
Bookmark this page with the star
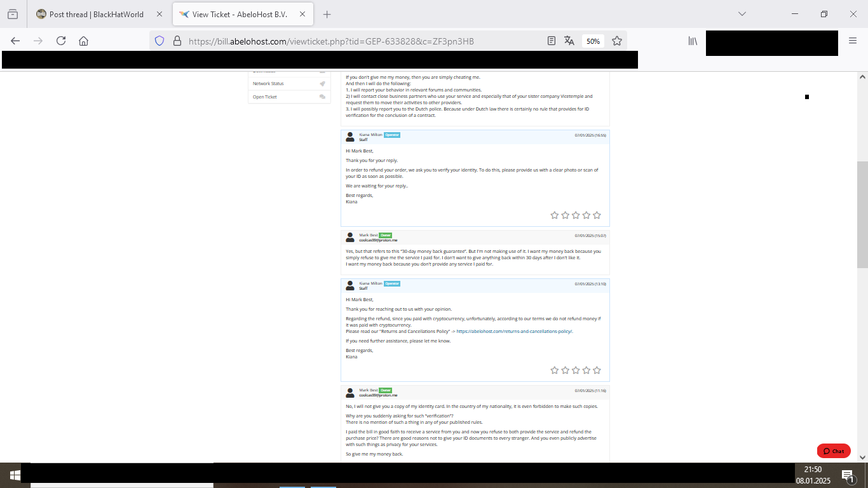pos(616,41)
